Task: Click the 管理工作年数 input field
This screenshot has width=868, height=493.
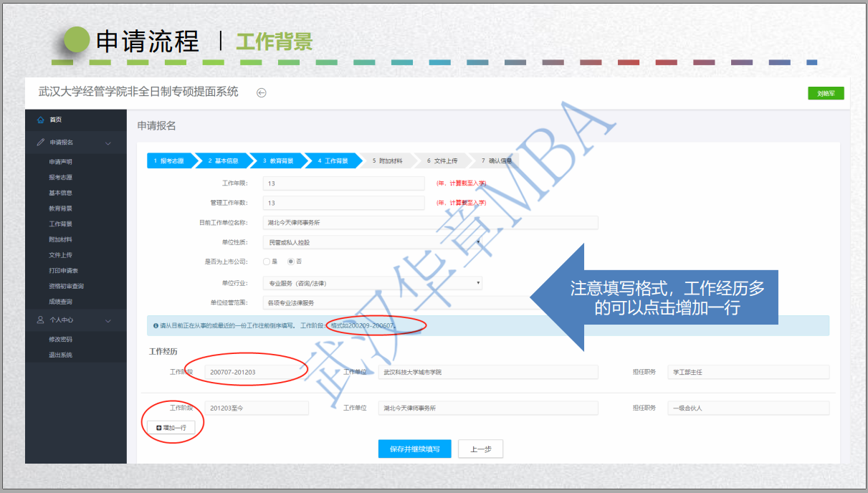Action: click(344, 203)
